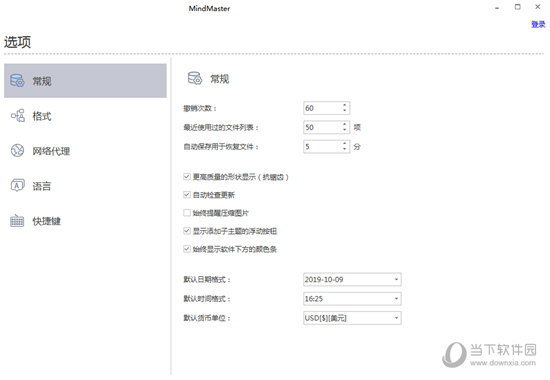Screen dimensions: 550x380
Task: Uncheck the 自动检查更新 checkbox
Action: (x=187, y=194)
